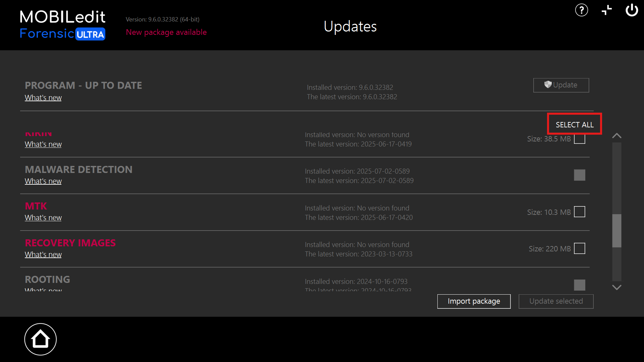
Task: Click the scroll-down chevron below the scrollbar
Action: tap(616, 287)
